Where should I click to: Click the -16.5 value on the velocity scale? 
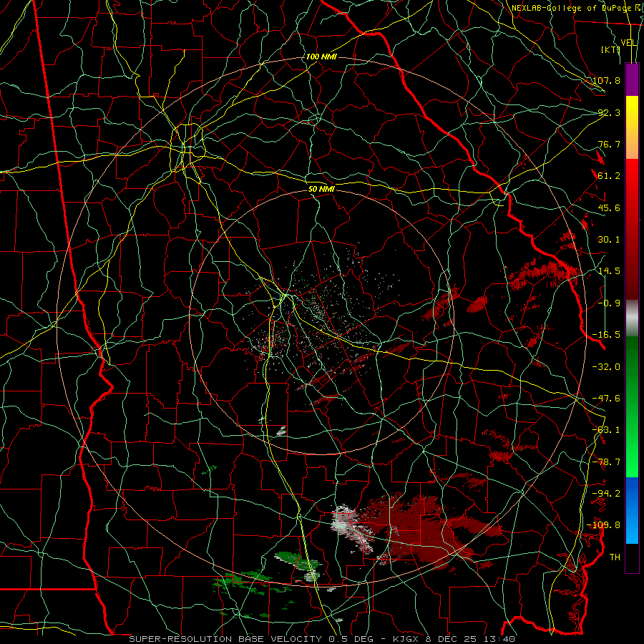[x=606, y=335]
